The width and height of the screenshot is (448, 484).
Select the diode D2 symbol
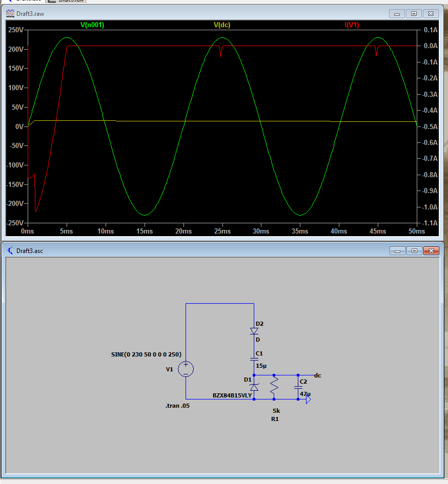254,331
